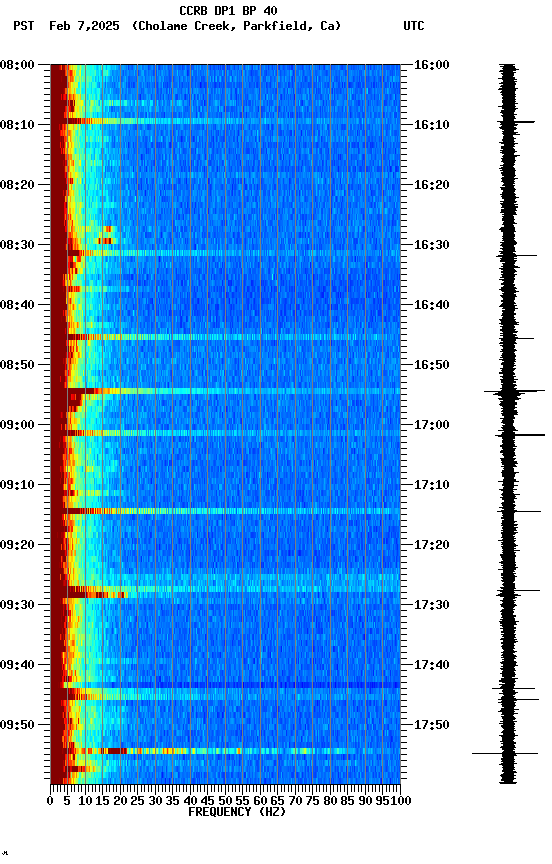The width and height of the screenshot is (552, 864).
Task: Select the 08:20 PST time label
Action: 17,185
